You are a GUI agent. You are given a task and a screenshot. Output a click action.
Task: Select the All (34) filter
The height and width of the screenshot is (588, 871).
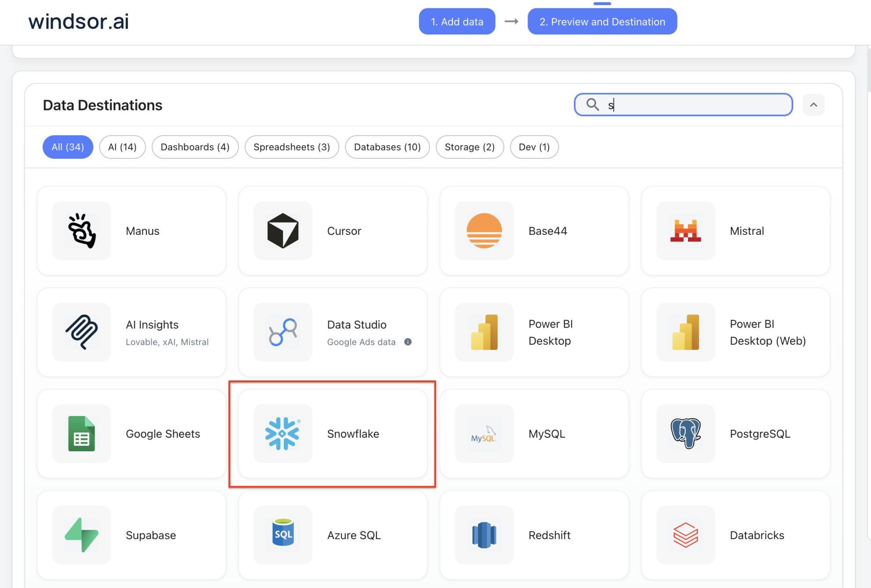pos(68,147)
